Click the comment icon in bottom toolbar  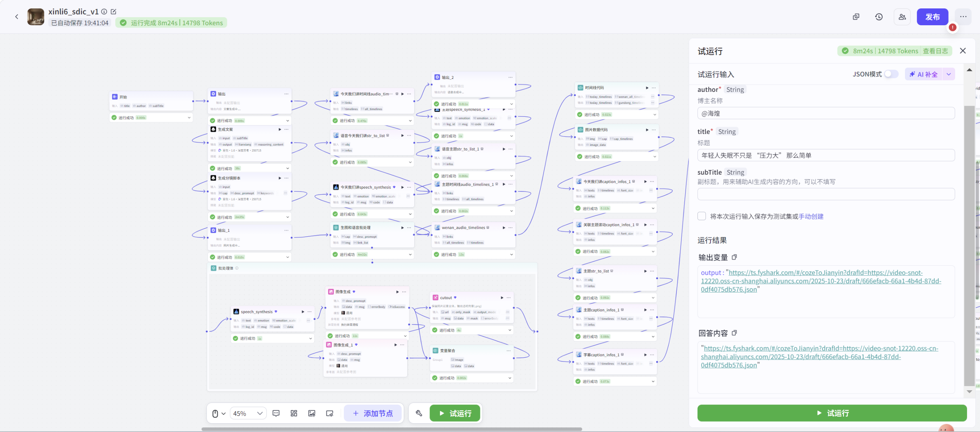[x=276, y=413]
